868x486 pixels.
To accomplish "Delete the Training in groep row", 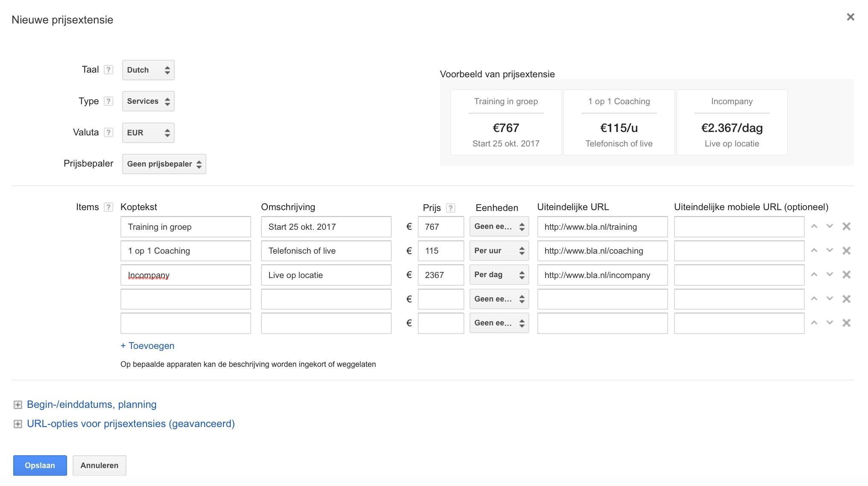I will (x=846, y=226).
